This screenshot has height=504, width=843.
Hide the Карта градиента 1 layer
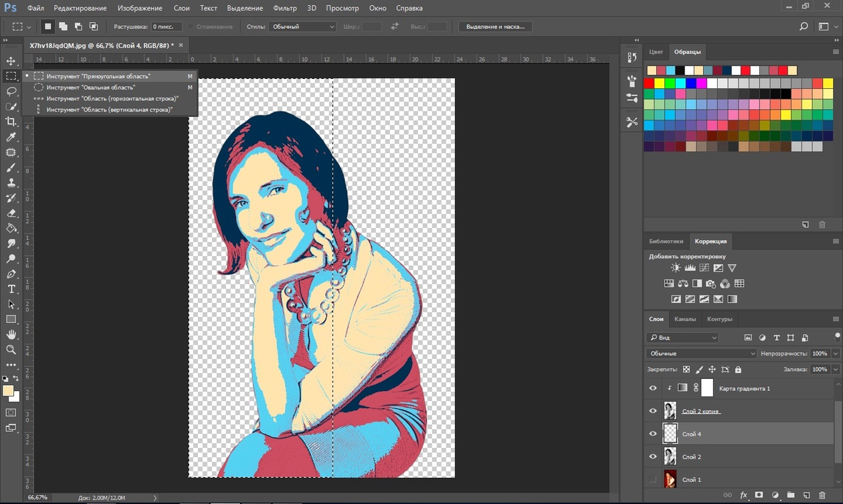click(653, 388)
